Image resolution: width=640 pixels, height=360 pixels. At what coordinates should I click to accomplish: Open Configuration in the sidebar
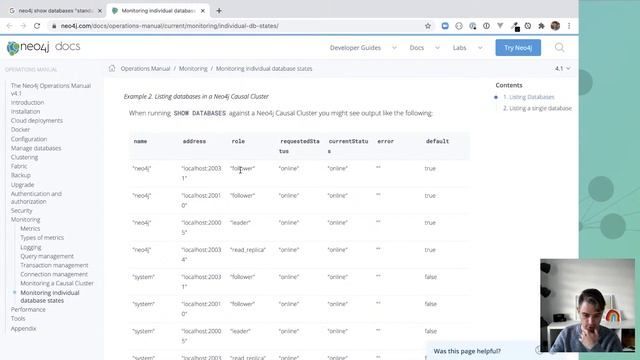(x=29, y=139)
